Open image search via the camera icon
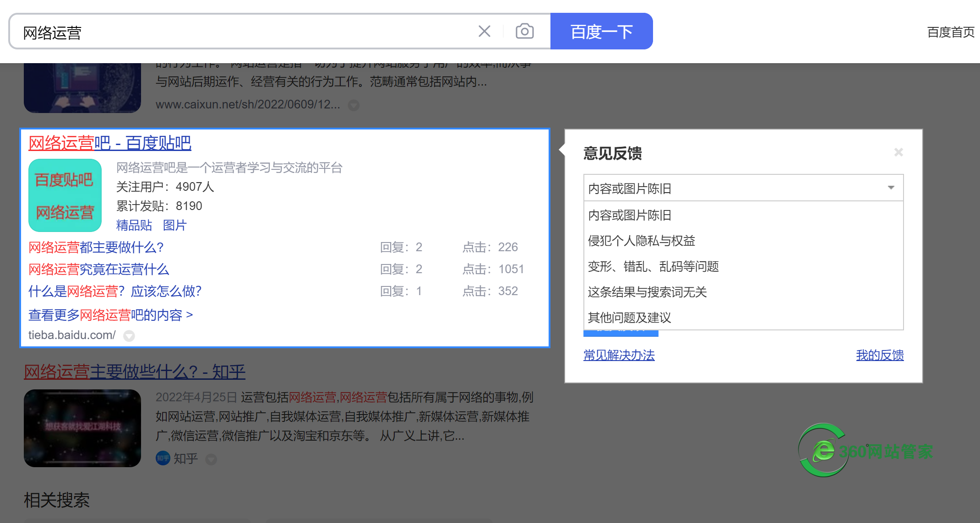 tap(524, 31)
